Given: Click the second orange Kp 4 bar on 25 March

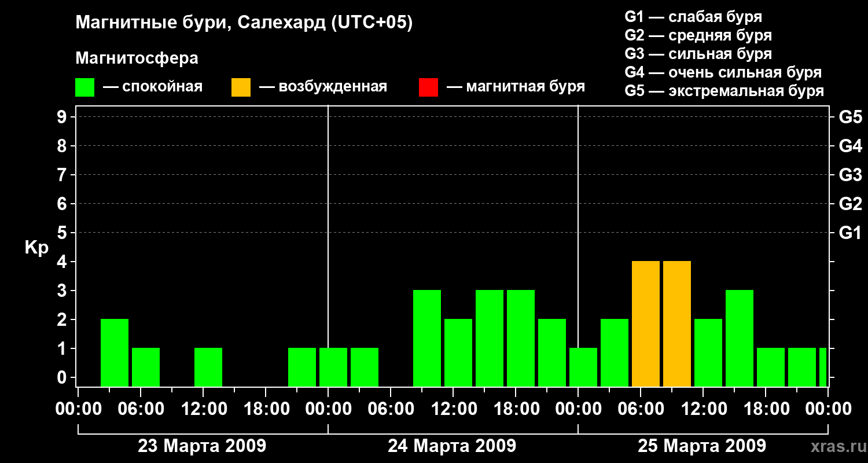Looking at the screenshot, I should point(677,324).
